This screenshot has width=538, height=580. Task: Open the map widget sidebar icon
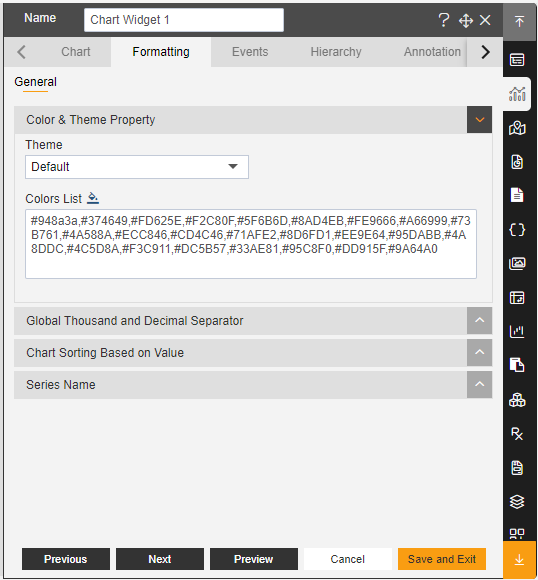point(517,128)
